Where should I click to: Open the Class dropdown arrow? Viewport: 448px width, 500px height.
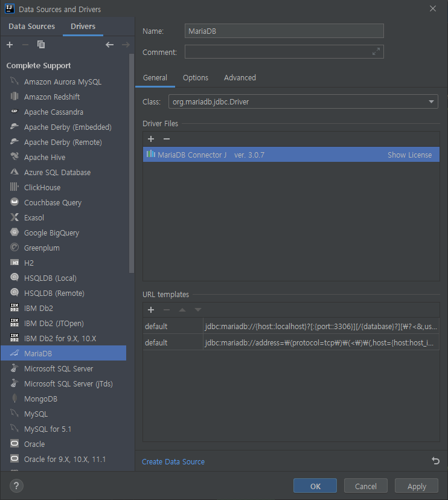pos(431,101)
